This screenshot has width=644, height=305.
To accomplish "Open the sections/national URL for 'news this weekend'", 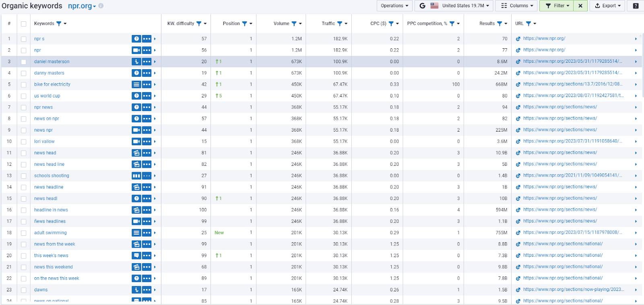I will coord(563,267).
